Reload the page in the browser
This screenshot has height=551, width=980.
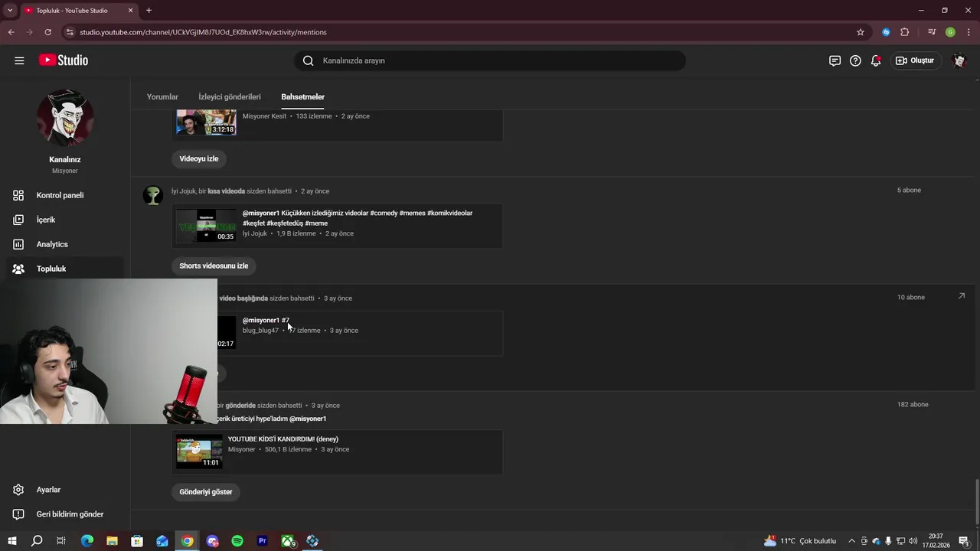pos(47,32)
